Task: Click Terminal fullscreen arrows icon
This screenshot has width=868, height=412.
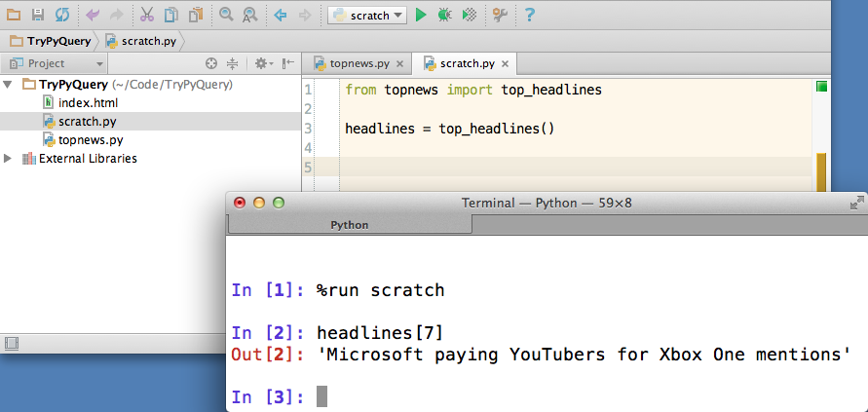Action: (857, 204)
